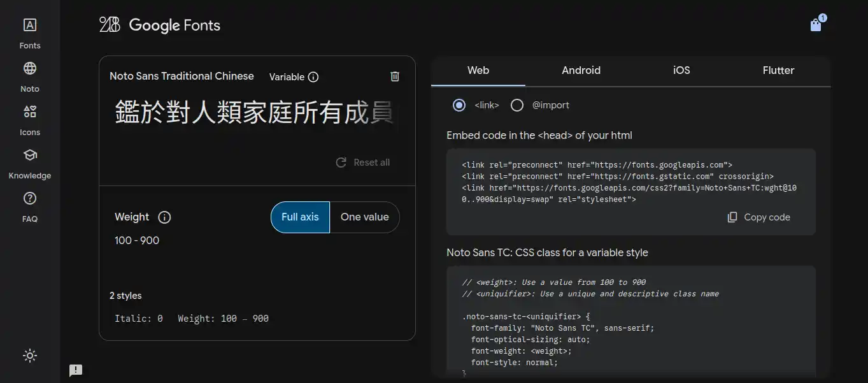This screenshot has height=383, width=868.
Task: Open the Knowledge graduation cap icon
Action: [x=30, y=155]
